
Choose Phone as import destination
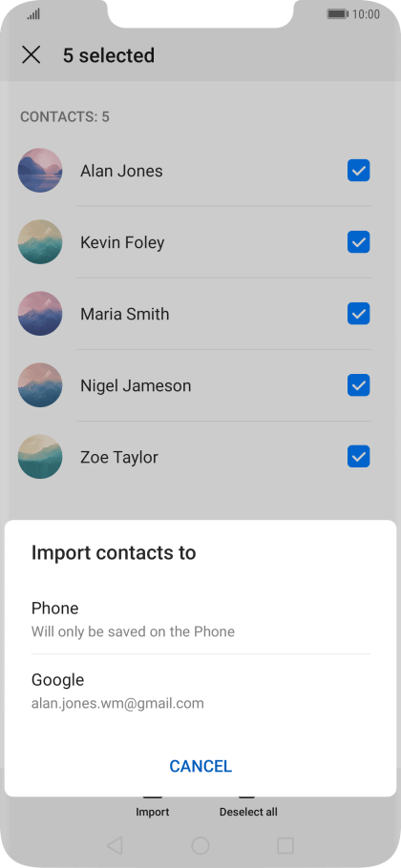(x=200, y=619)
